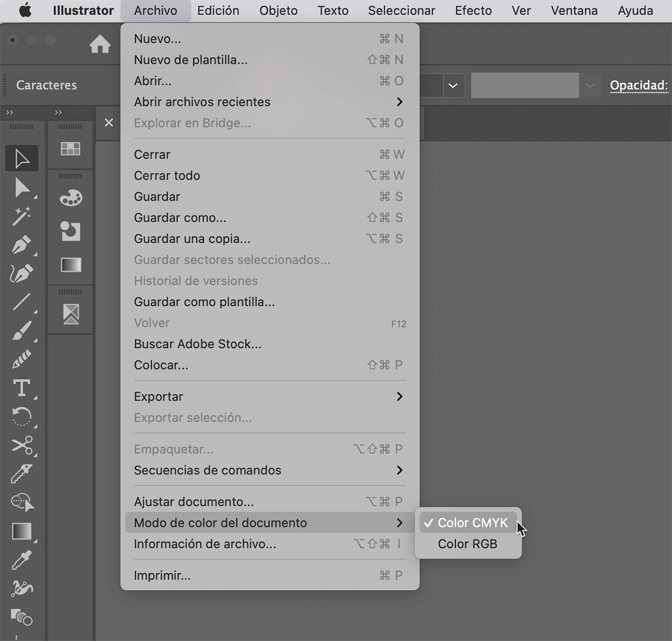The height and width of the screenshot is (641, 672).
Task: Select the Eyedropper tool
Action: pyautogui.click(x=22, y=560)
